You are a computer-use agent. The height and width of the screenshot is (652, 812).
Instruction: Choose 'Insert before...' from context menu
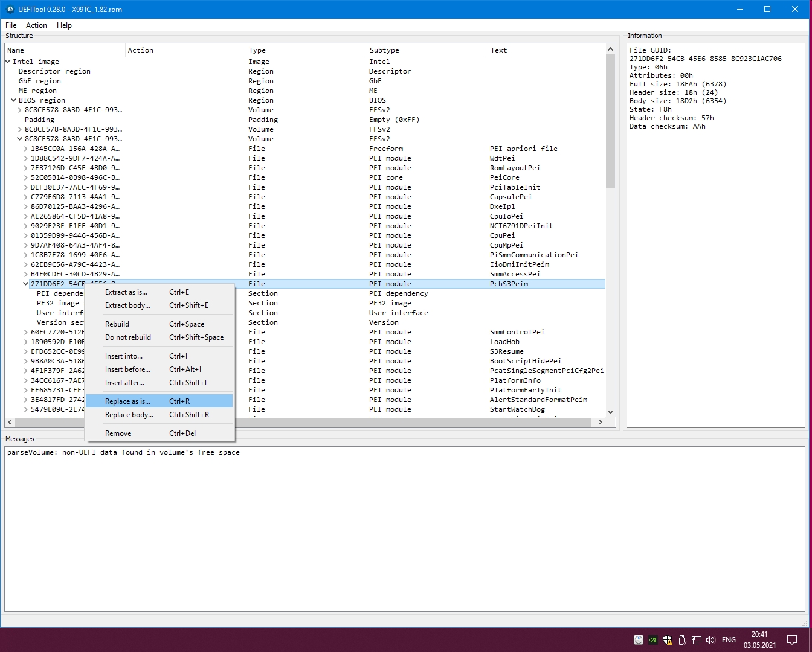(x=159, y=369)
